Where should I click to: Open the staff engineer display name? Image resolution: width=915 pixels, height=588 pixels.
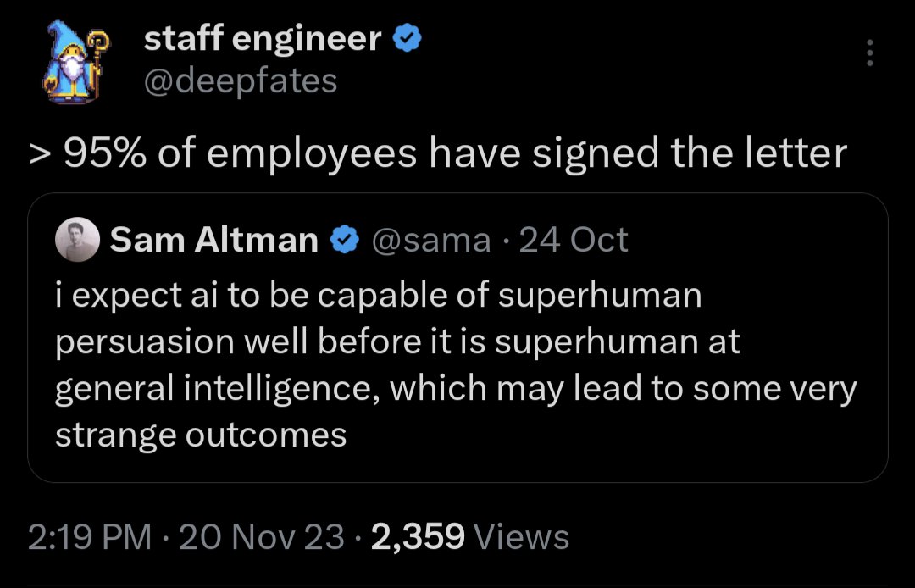[x=263, y=39]
